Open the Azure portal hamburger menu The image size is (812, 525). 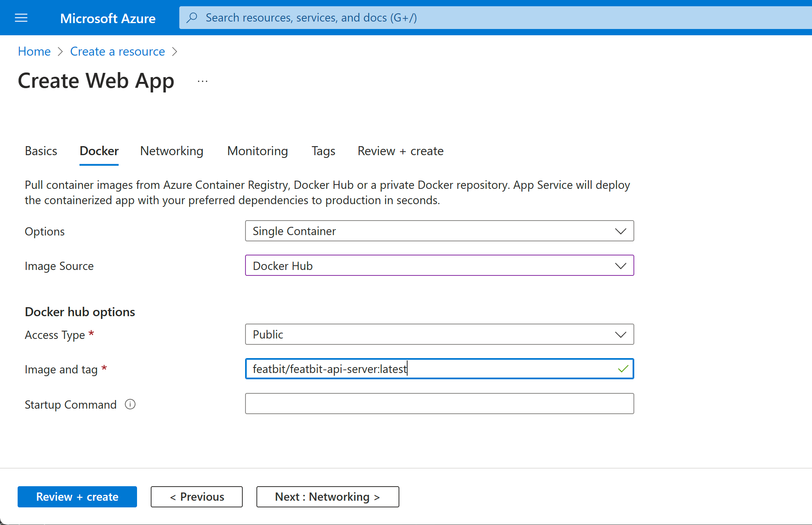click(21, 18)
